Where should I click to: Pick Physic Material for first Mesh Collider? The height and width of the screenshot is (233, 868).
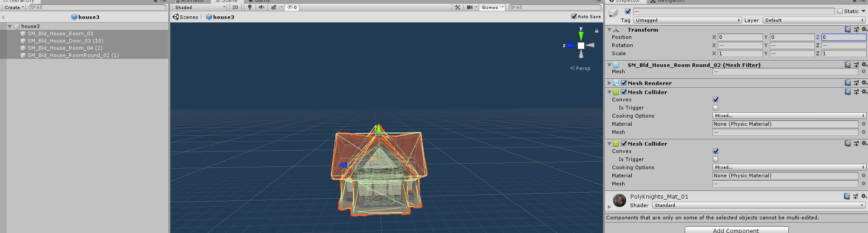[x=863, y=124]
